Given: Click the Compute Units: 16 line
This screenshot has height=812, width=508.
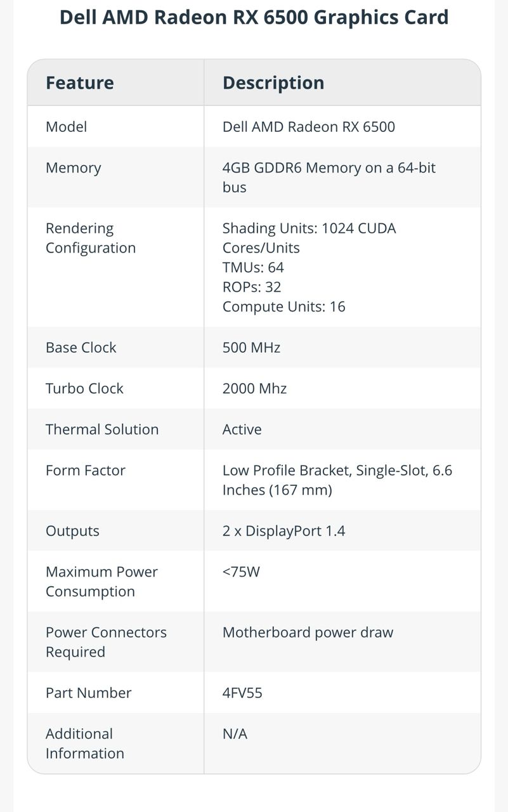Looking at the screenshot, I should pyautogui.click(x=283, y=306).
